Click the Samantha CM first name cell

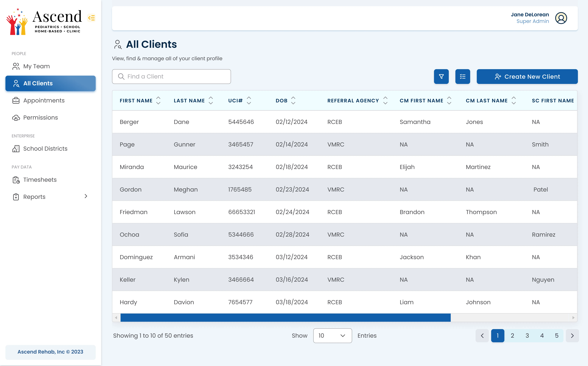[415, 122]
